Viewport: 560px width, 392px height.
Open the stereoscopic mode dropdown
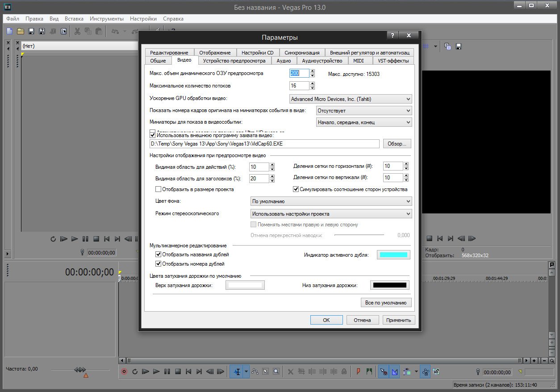331,214
